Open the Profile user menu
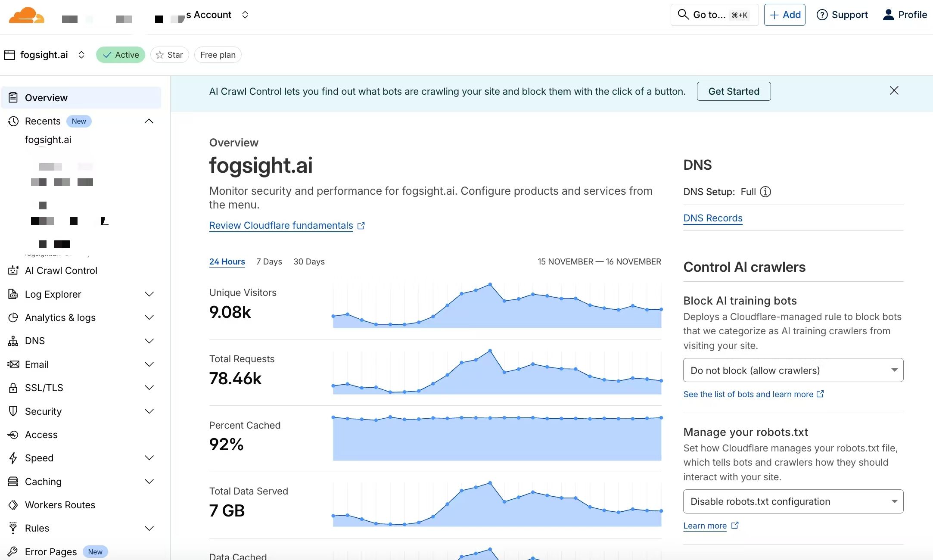 point(905,15)
